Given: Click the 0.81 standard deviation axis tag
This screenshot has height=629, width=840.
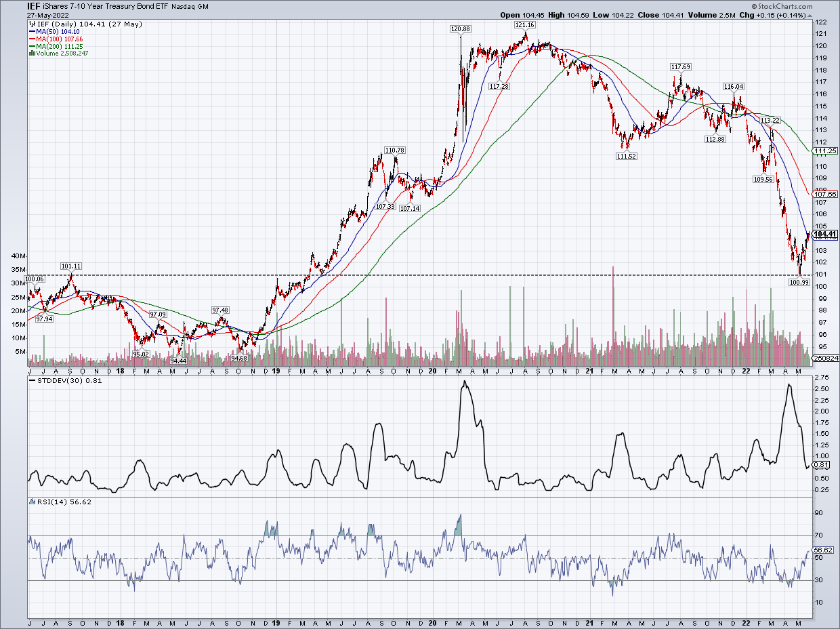Looking at the screenshot, I should (x=820, y=464).
